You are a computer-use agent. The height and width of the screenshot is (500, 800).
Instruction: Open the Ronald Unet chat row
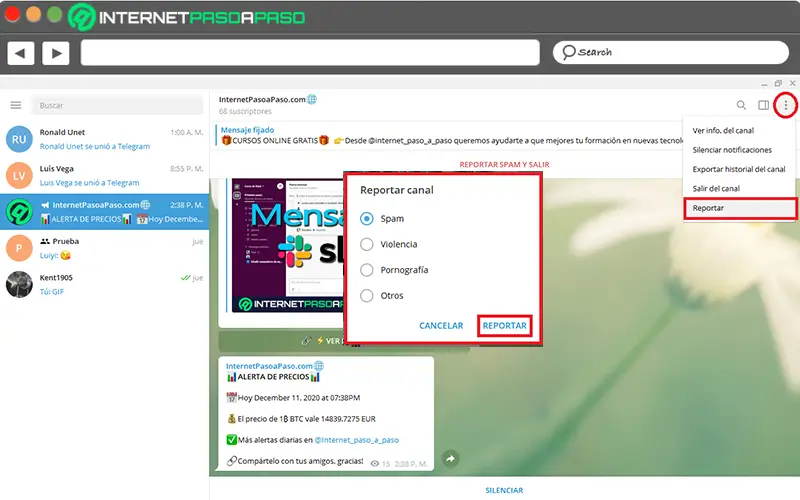point(105,139)
